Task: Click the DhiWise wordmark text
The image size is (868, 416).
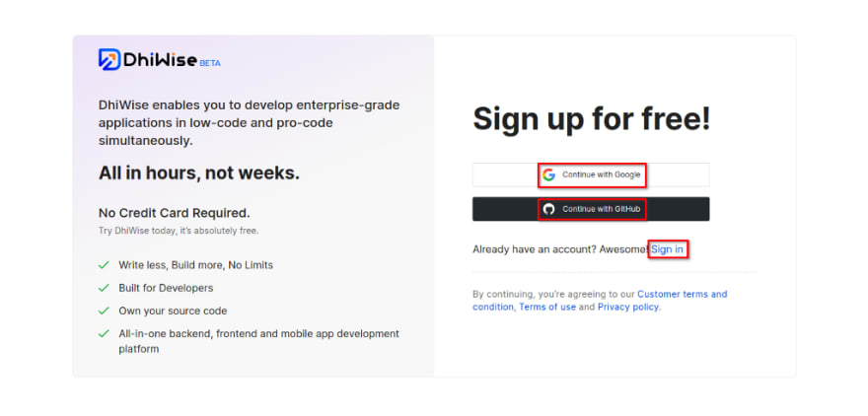Action: click(161, 60)
